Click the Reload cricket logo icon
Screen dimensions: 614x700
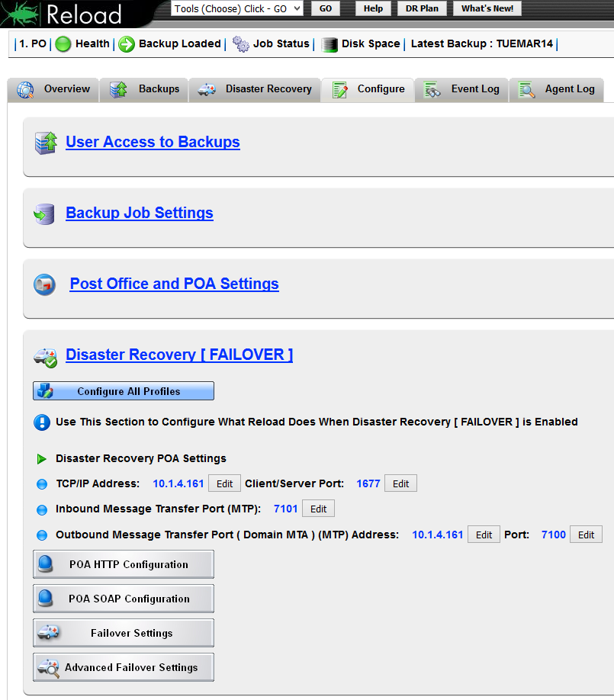click(20, 14)
